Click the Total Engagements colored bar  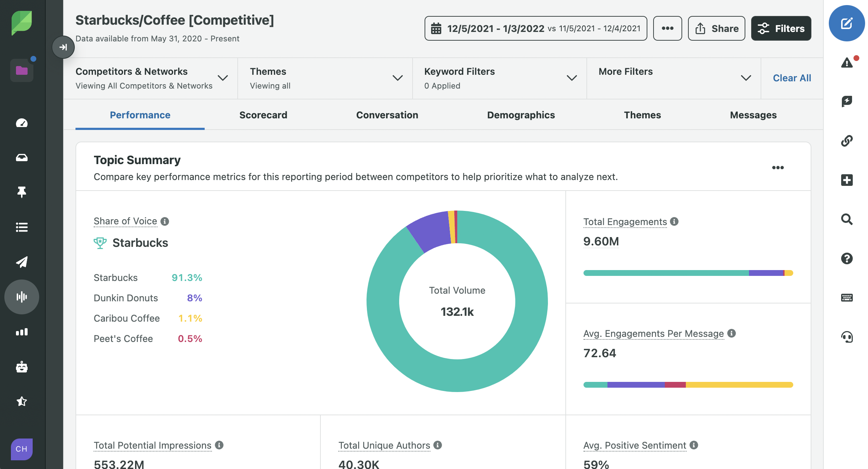(x=688, y=273)
